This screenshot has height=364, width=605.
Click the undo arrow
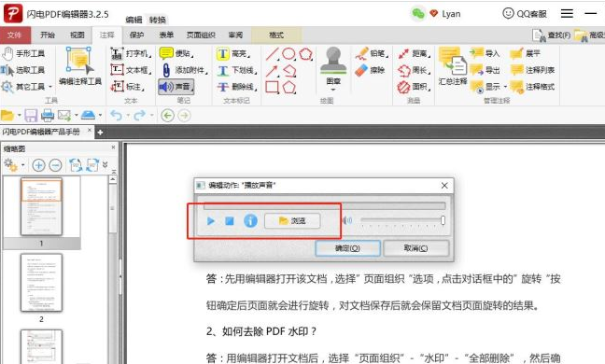(x=116, y=116)
